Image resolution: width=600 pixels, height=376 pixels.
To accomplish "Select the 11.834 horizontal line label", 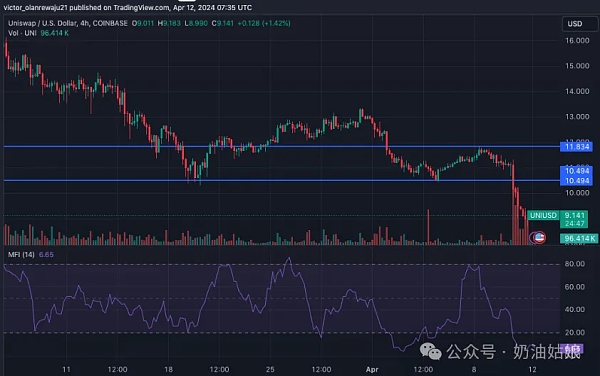I will coord(576,146).
